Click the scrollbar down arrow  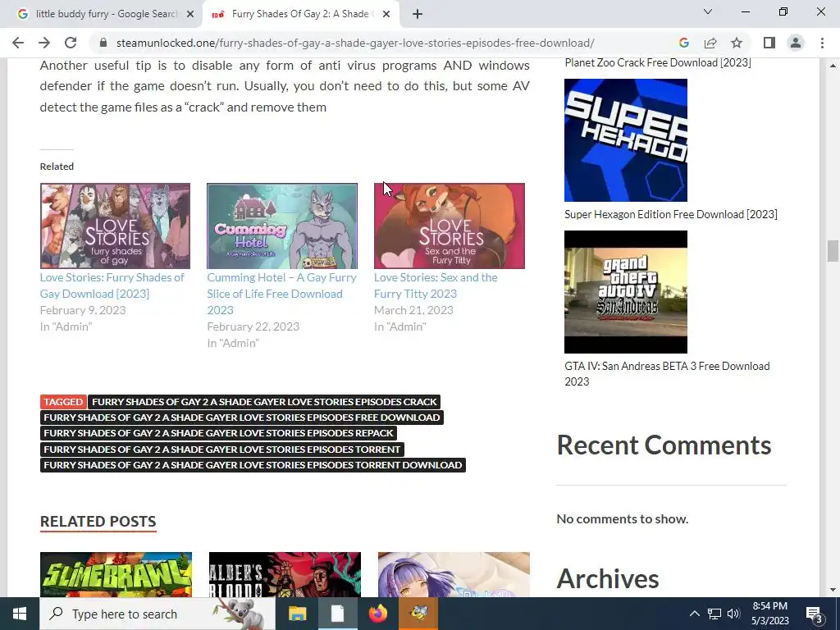tap(833, 590)
